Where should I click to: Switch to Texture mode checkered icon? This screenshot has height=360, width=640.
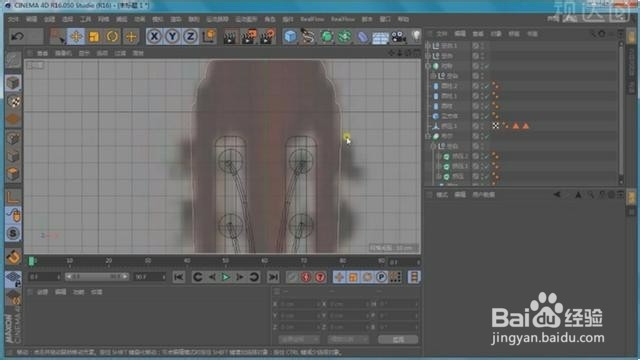coord(13,101)
